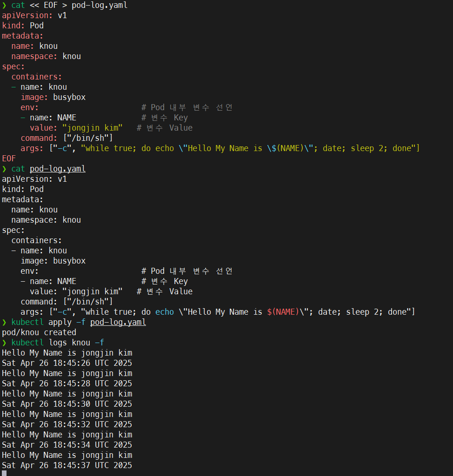The height and width of the screenshot is (476, 453).
Task: Click the blue 'echo' word in cat output
Action: tap(165, 312)
